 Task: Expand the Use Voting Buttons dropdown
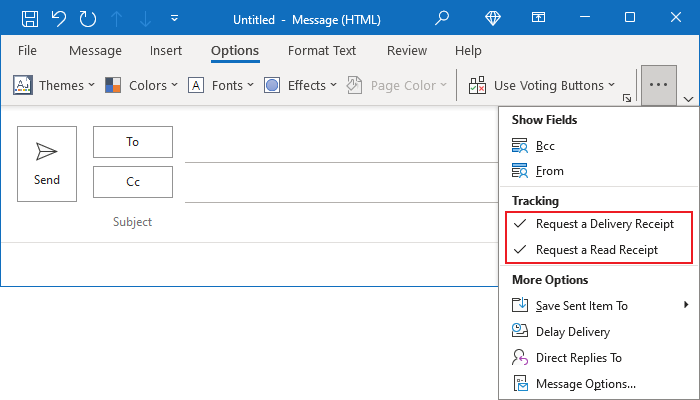coord(543,86)
